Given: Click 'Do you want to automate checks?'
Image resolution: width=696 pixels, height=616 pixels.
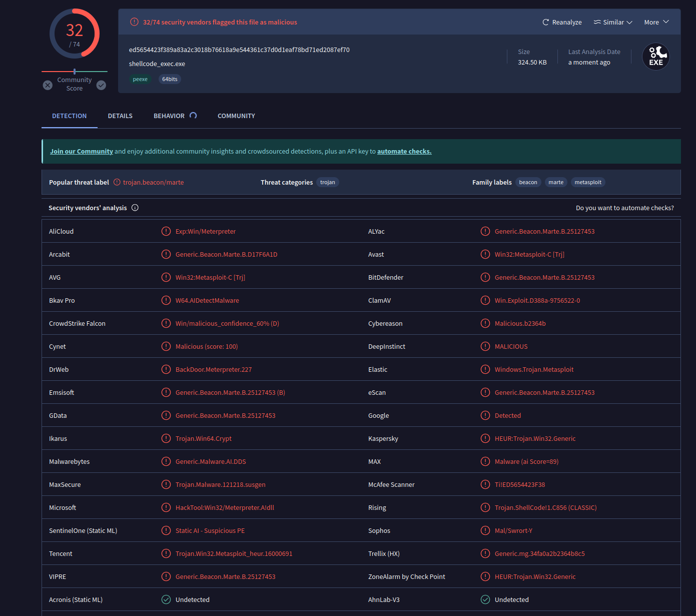Looking at the screenshot, I should coord(625,208).
